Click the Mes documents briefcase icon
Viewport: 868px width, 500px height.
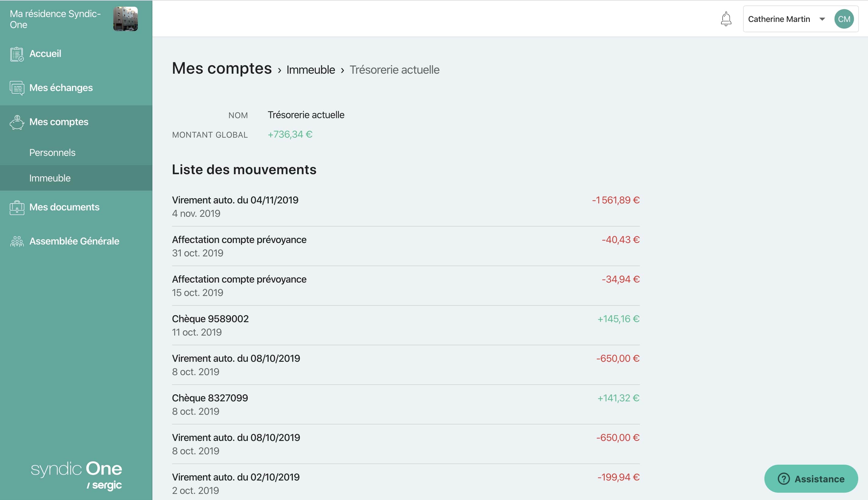[x=17, y=207]
